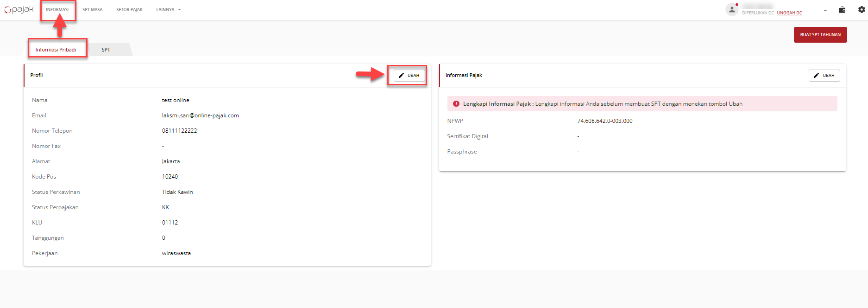This screenshot has height=308, width=868.
Task: Click the NPWP number 74.608.642.0-003.000
Action: (x=604, y=121)
